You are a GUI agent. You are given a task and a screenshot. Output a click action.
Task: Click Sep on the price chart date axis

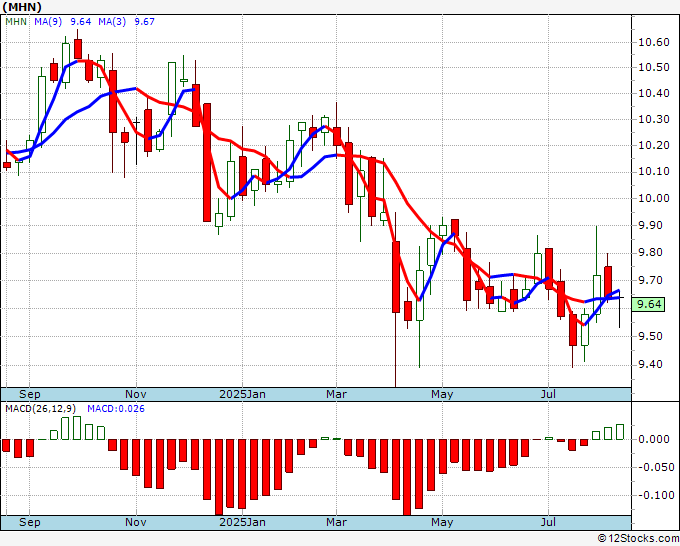click(x=29, y=394)
